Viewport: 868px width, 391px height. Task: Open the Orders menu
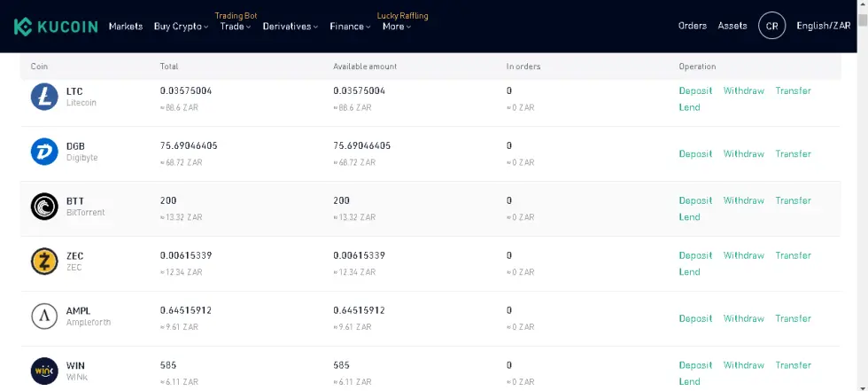[x=693, y=26]
